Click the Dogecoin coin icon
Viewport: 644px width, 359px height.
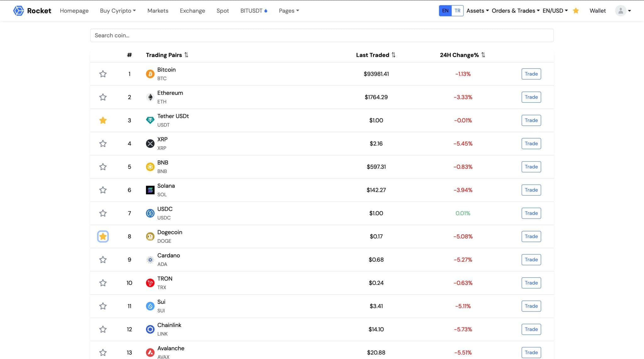[x=150, y=237]
